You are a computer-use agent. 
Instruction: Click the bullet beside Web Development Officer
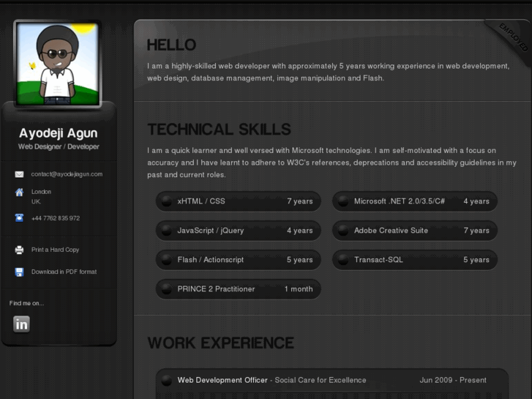[167, 380]
